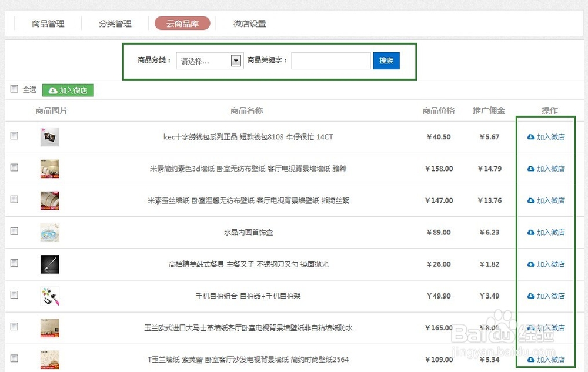Click the cloud icon on the T玉兰墙纸 row

tap(532, 360)
